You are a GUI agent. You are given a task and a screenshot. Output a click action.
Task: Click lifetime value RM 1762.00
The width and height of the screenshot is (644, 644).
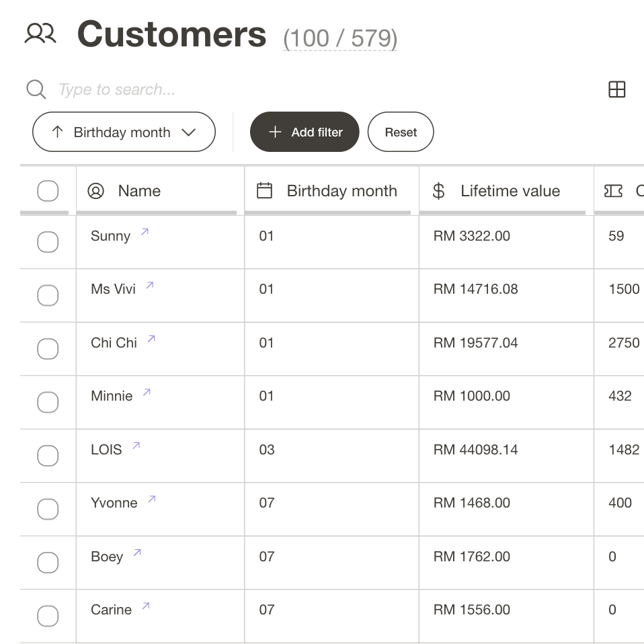click(471, 557)
